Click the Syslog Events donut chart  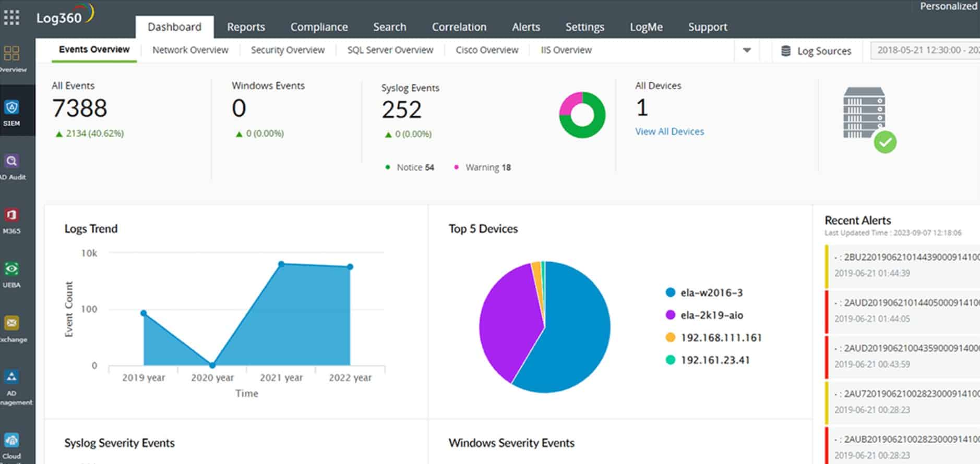(x=582, y=115)
